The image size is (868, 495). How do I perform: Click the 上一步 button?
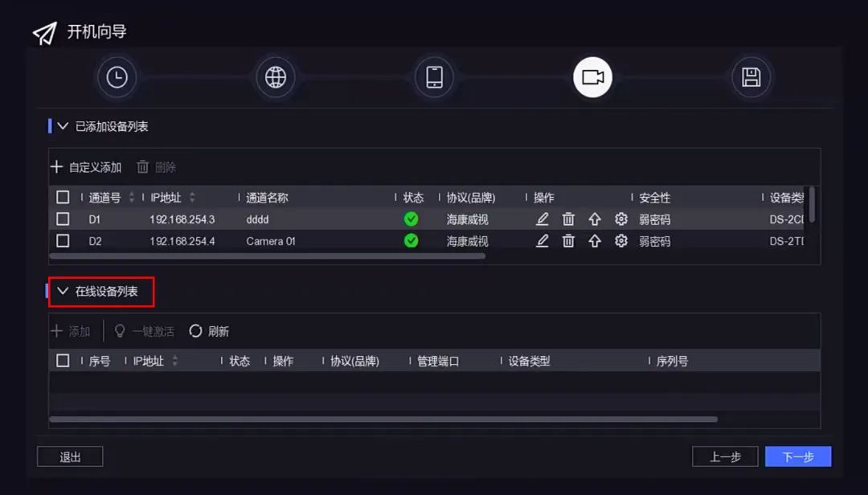[725, 456]
